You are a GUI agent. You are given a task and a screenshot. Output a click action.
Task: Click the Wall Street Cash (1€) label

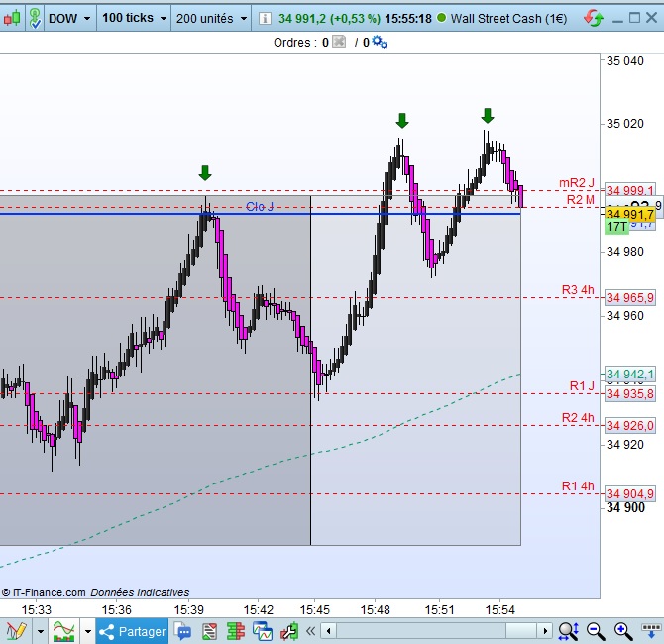point(508,18)
